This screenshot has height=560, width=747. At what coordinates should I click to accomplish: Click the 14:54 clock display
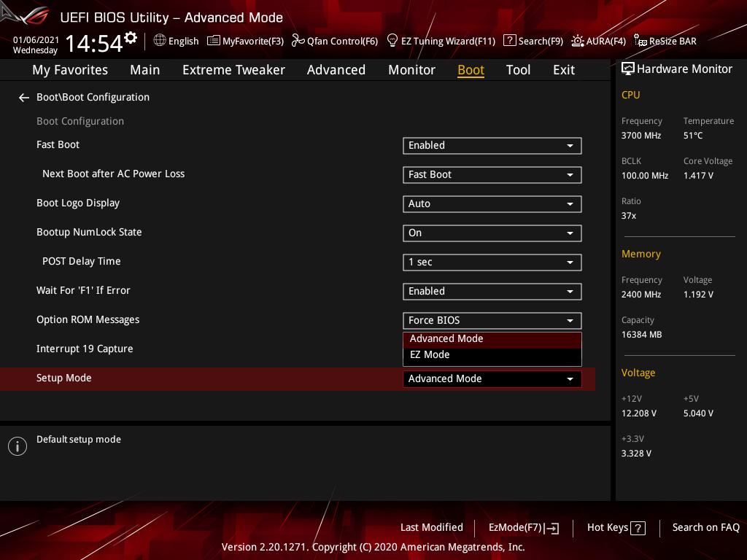pyautogui.click(x=94, y=43)
